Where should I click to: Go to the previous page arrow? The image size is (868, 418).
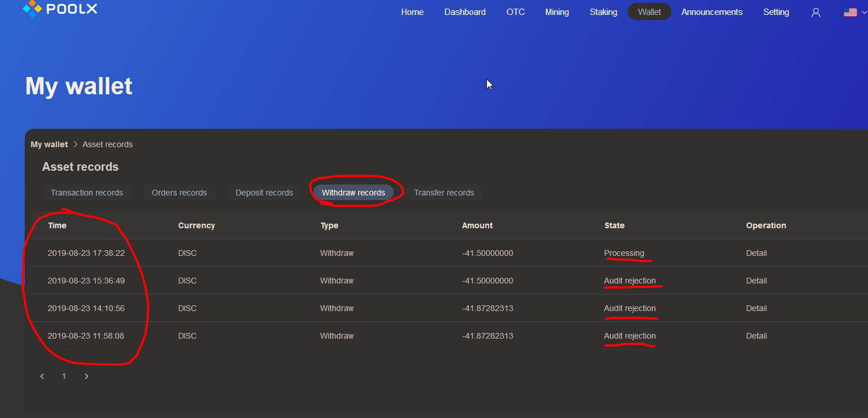pyautogui.click(x=42, y=376)
